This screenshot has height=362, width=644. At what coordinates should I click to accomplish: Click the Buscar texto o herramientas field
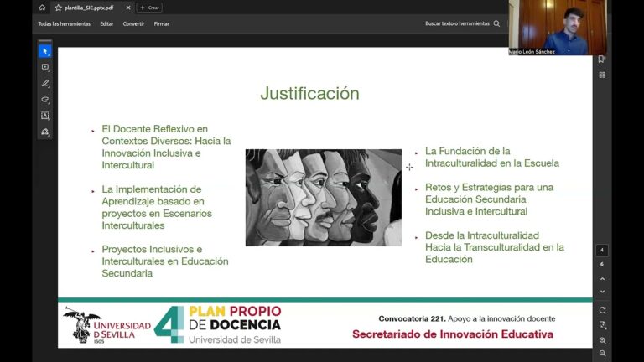point(457,23)
